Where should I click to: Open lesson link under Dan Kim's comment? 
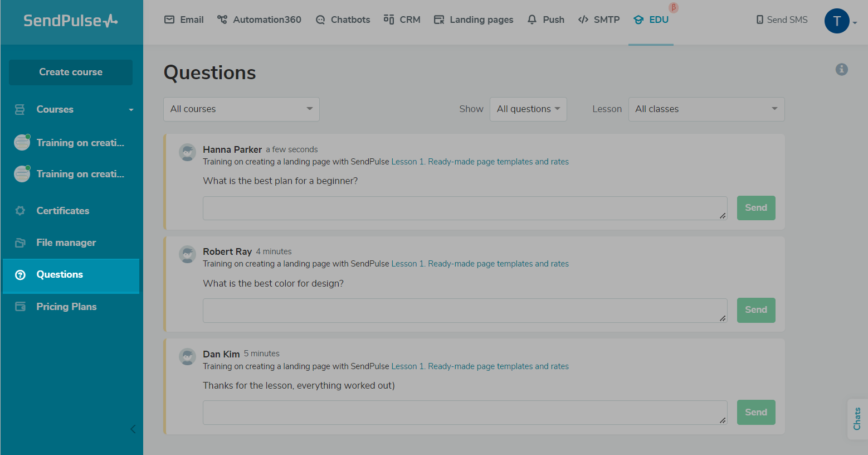(x=480, y=366)
